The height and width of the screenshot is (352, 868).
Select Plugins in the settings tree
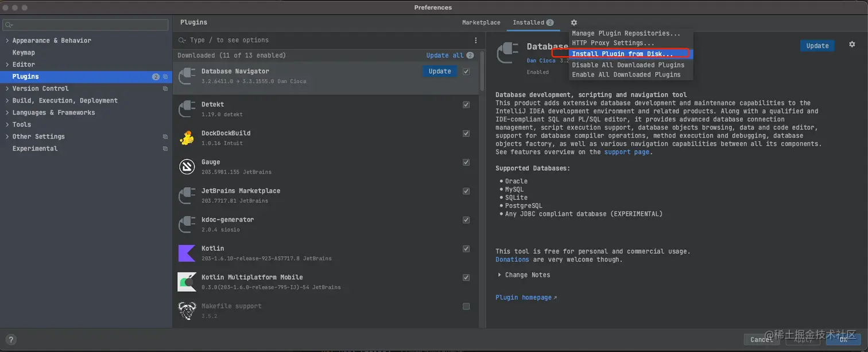click(86, 77)
